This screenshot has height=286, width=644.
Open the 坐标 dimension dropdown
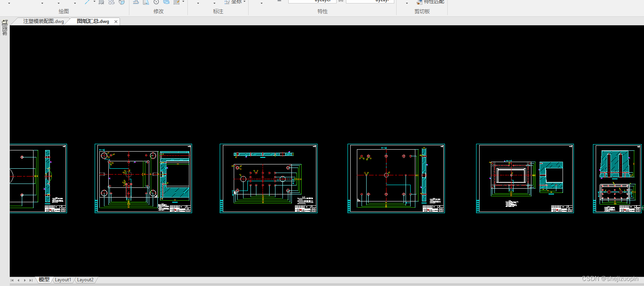[244, 2]
